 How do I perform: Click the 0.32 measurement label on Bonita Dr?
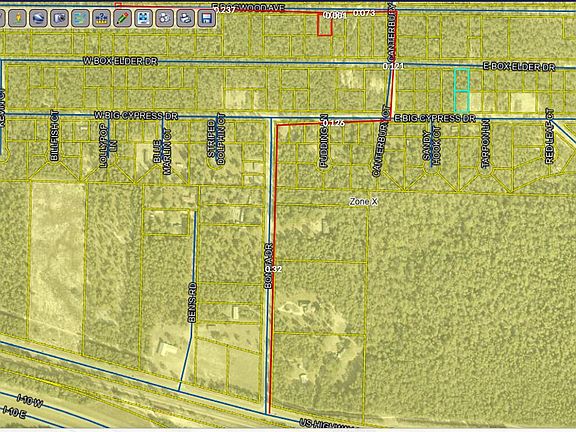coord(274,269)
